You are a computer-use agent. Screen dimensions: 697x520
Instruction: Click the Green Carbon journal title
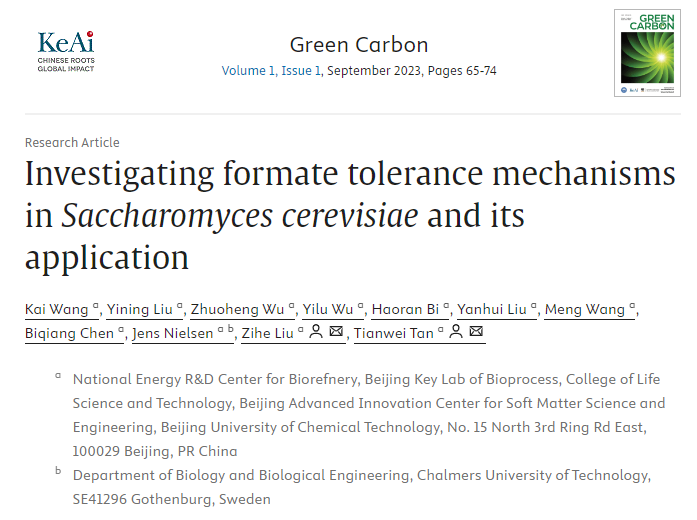[359, 45]
